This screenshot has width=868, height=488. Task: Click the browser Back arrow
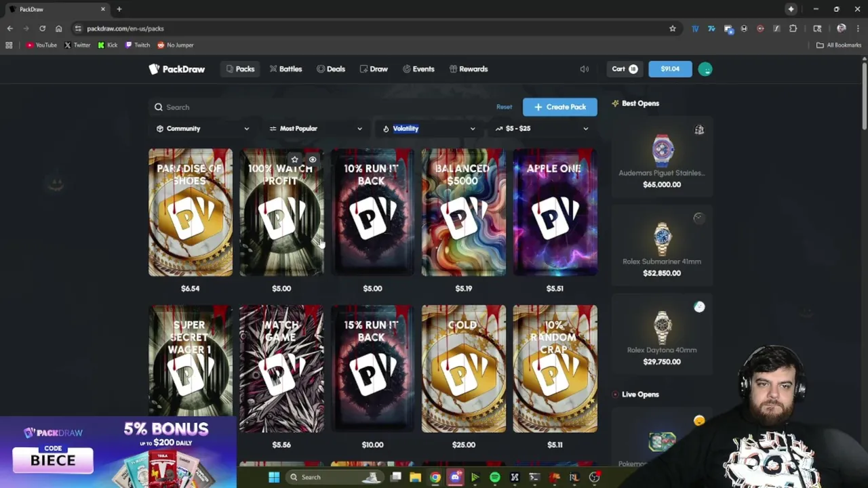point(10,28)
